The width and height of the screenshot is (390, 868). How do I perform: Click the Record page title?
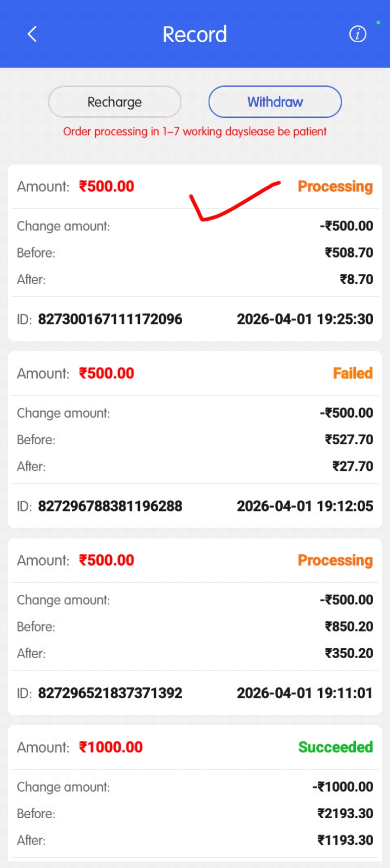coord(194,34)
